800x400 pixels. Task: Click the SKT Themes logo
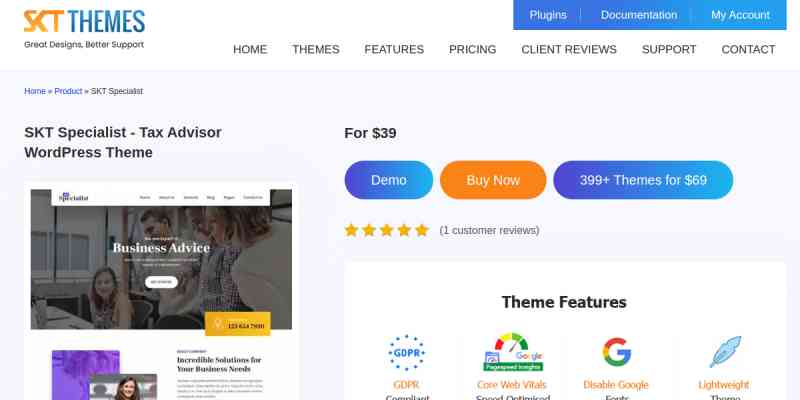pos(84,29)
